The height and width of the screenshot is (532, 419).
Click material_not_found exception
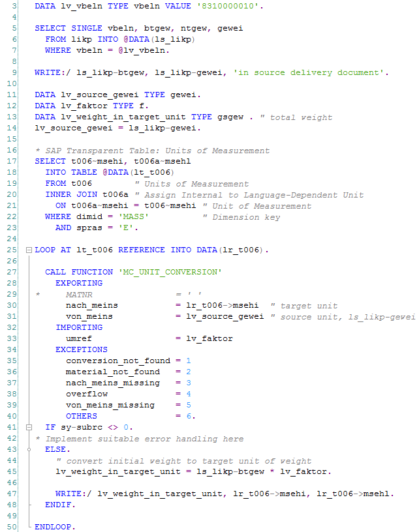point(113,372)
